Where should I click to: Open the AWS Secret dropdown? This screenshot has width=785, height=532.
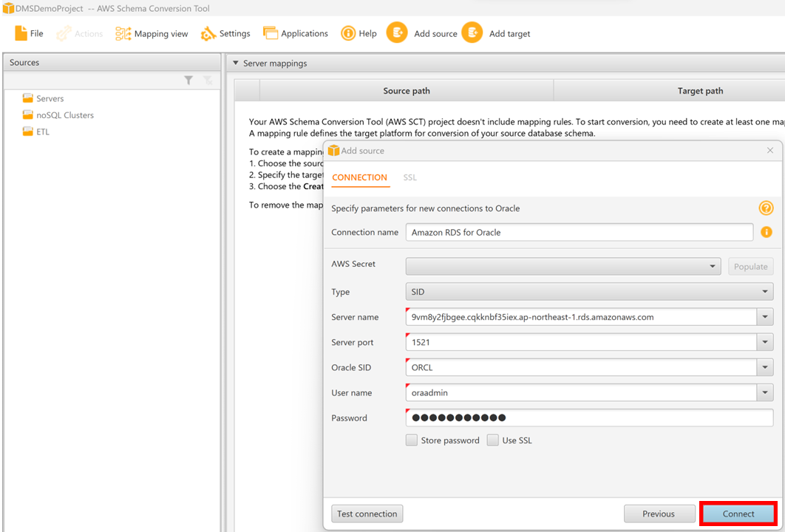click(x=563, y=266)
